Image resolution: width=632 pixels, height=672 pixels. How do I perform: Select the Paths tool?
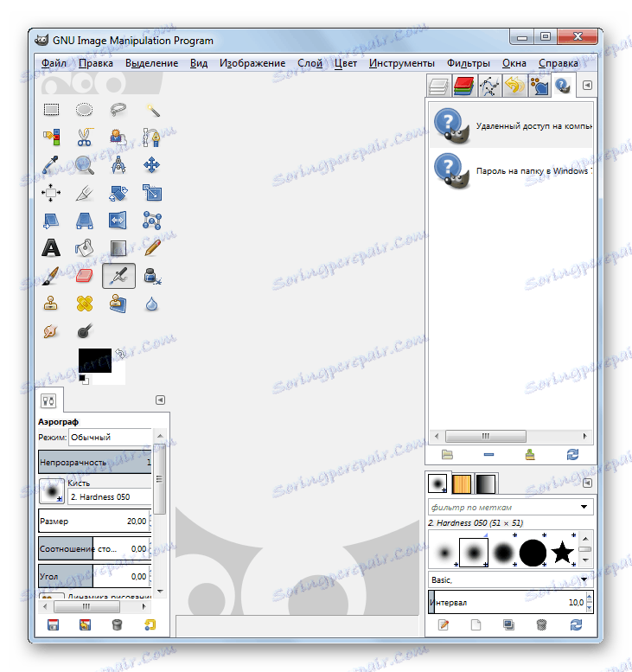(151, 138)
